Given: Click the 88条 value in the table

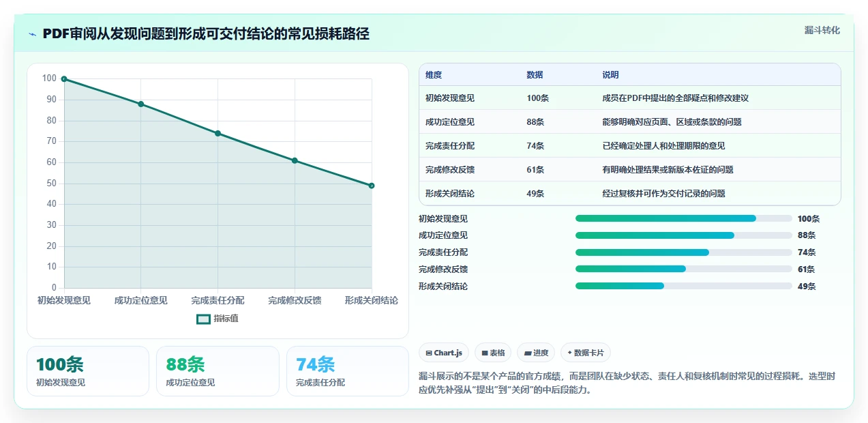Looking at the screenshot, I should click(x=535, y=122).
